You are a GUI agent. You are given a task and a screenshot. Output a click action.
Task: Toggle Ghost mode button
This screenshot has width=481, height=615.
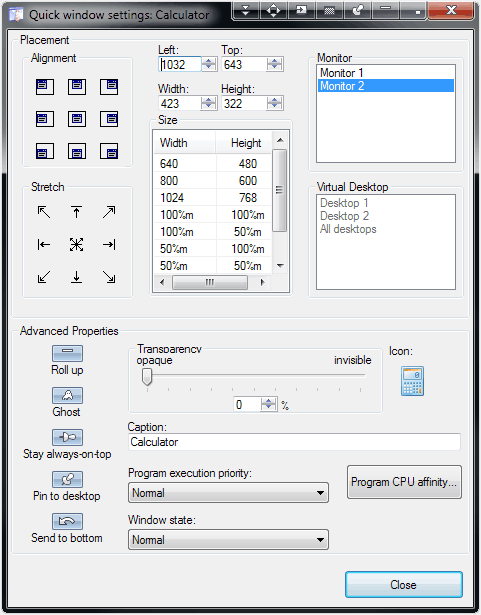(x=67, y=395)
